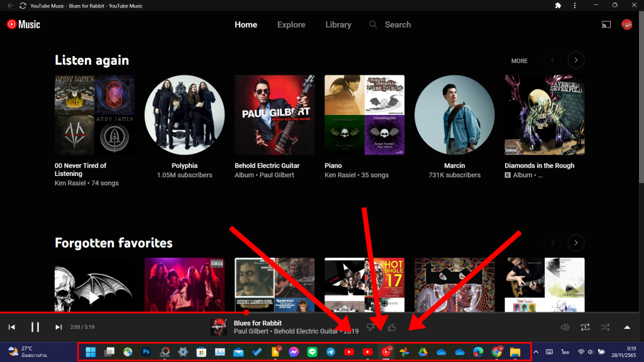Open Behold Electric Guitar album thumbnail

pos(274,115)
